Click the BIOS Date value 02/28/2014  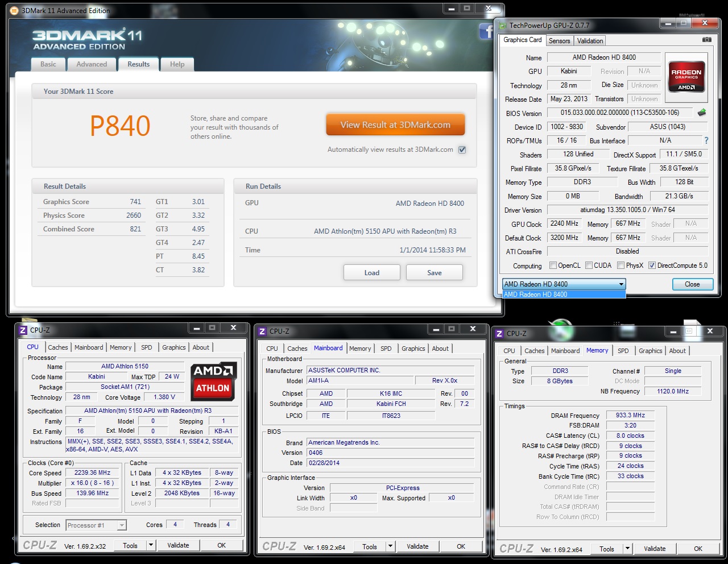point(390,463)
